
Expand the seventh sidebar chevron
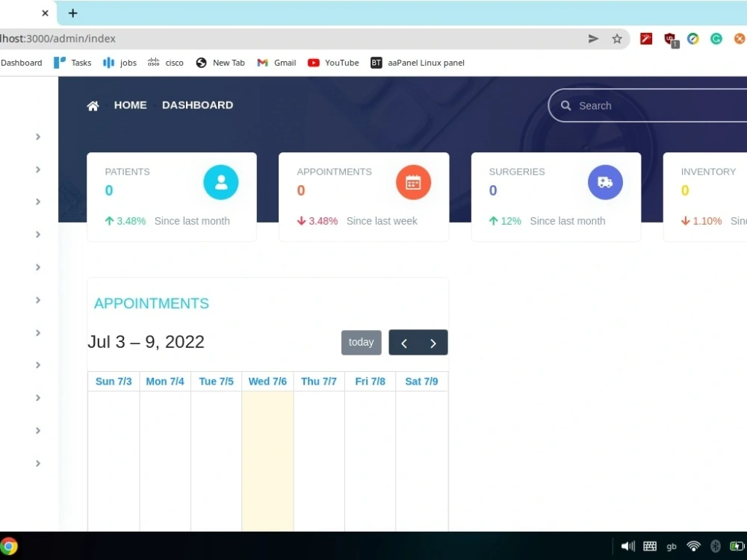pyautogui.click(x=38, y=333)
